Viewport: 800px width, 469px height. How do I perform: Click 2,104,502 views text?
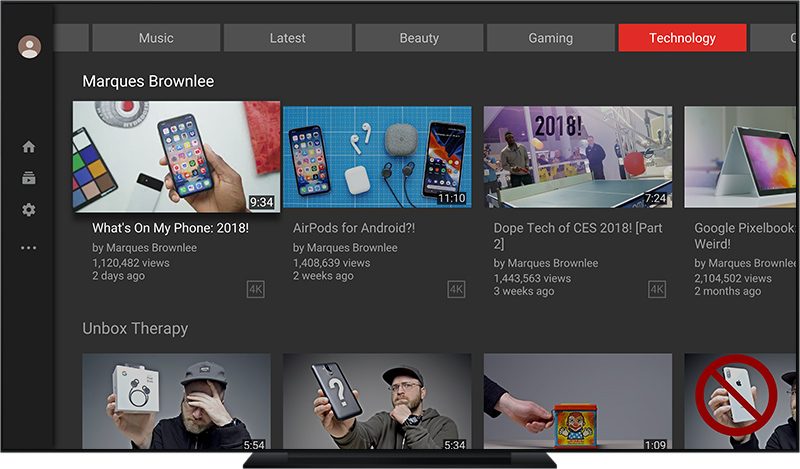click(733, 278)
